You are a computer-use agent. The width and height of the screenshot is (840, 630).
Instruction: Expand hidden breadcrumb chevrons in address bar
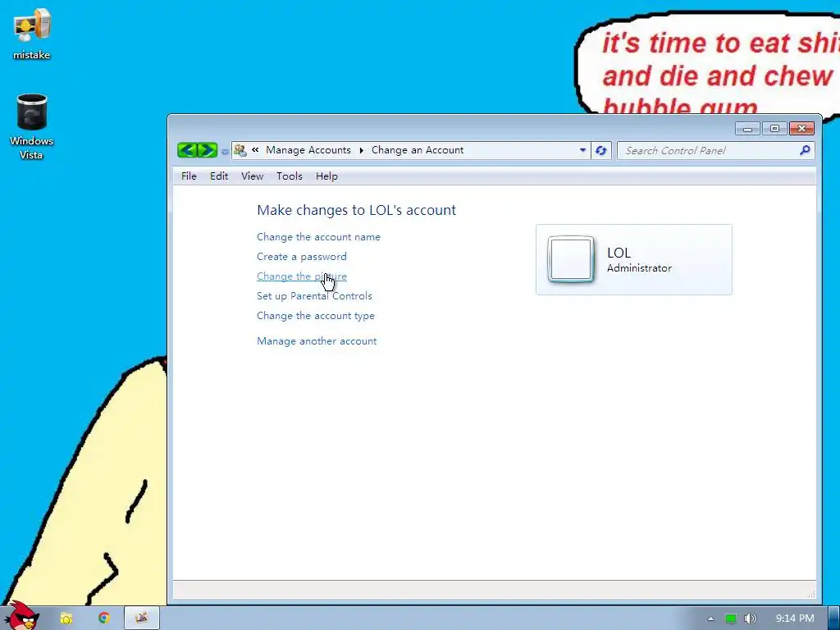tap(255, 150)
